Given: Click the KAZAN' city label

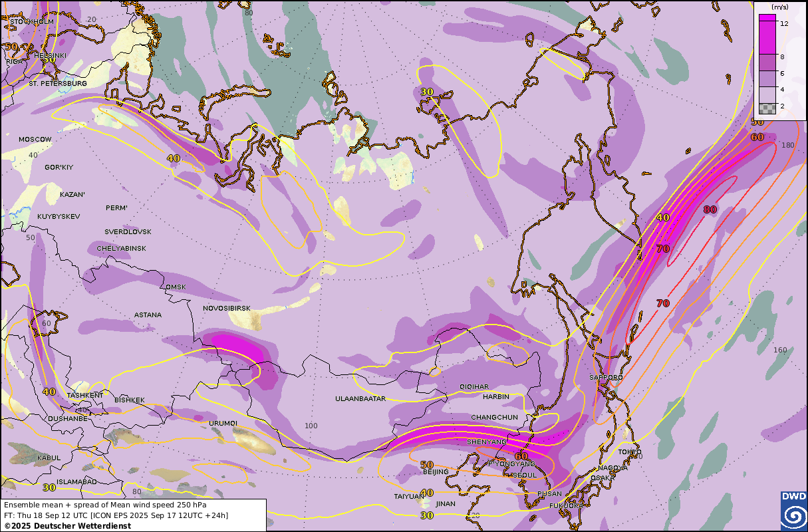Looking at the screenshot, I should coord(72,195).
